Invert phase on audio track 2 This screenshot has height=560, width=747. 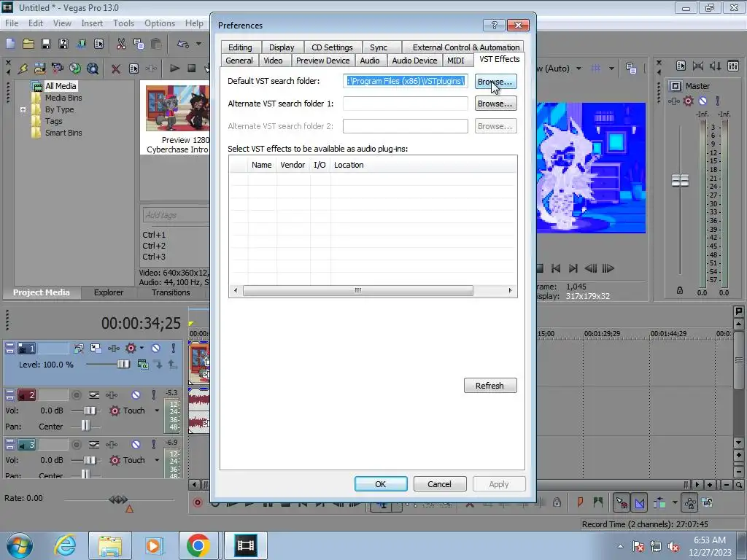point(94,394)
